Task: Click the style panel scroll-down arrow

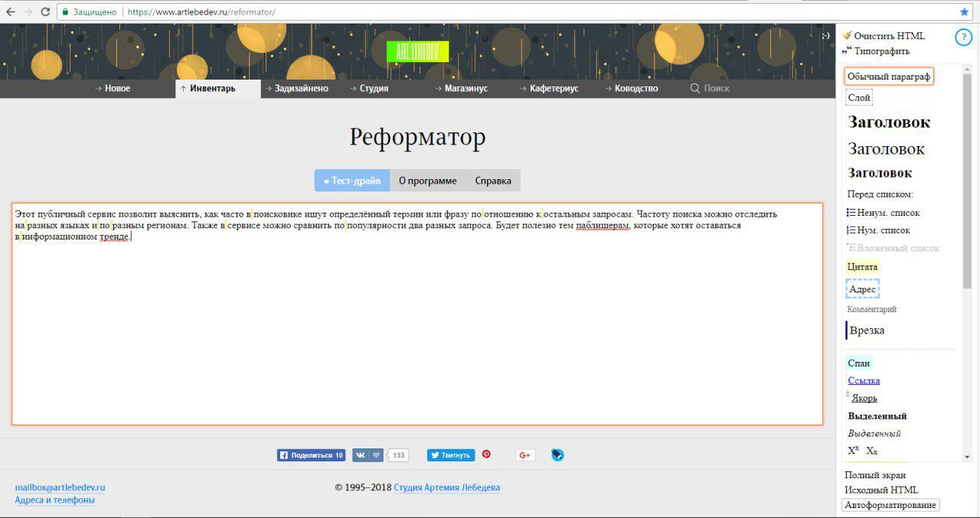Action: [967, 457]
